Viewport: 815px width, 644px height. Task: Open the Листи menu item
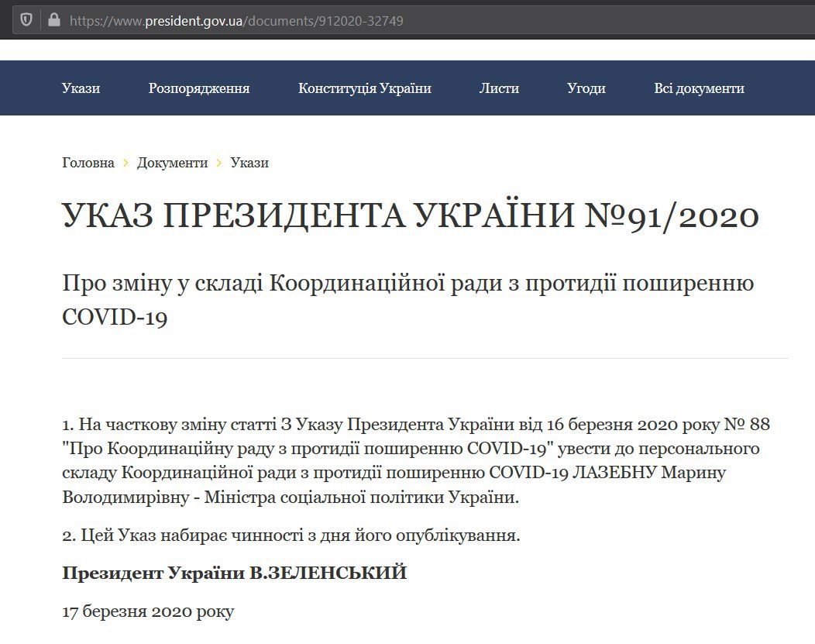click(500, 88)
